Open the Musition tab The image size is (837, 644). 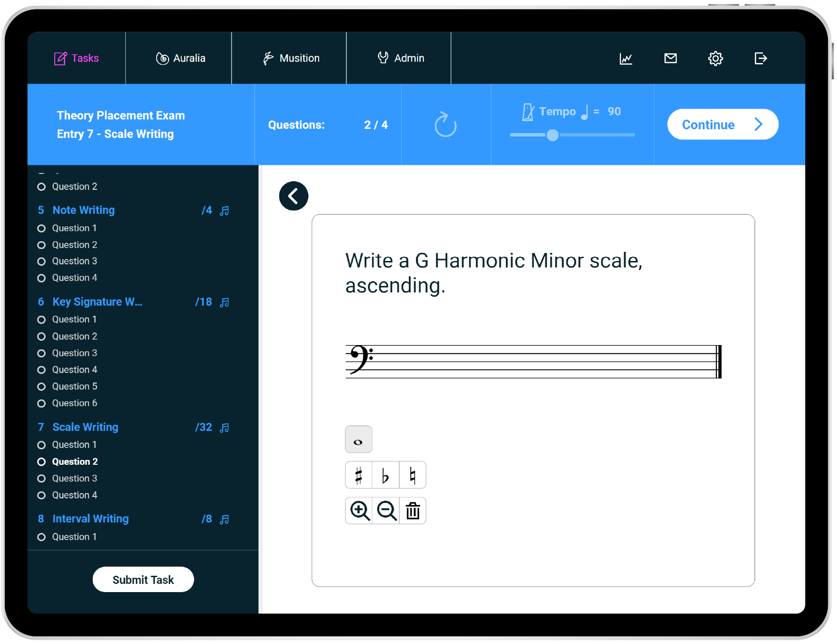(x=291, y=58)
